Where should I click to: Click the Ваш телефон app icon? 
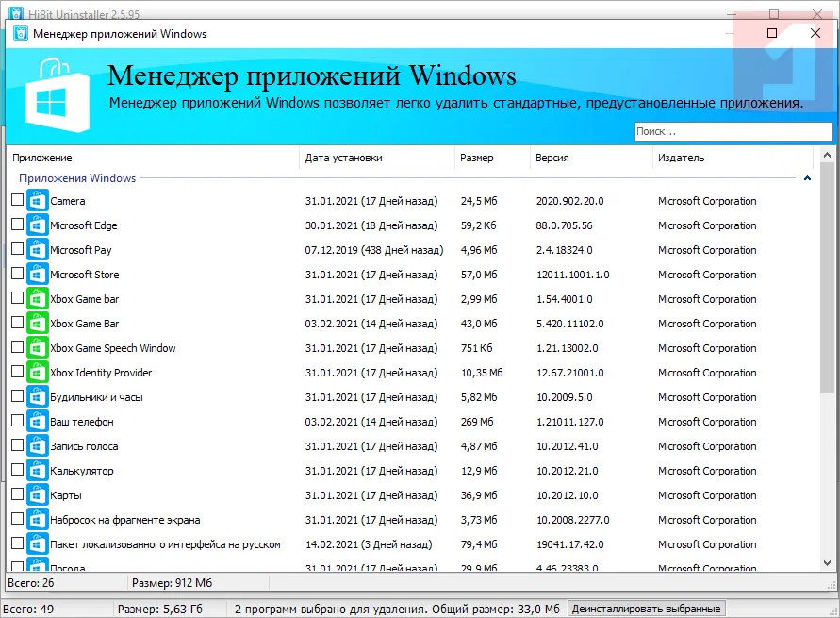point(38,422)
